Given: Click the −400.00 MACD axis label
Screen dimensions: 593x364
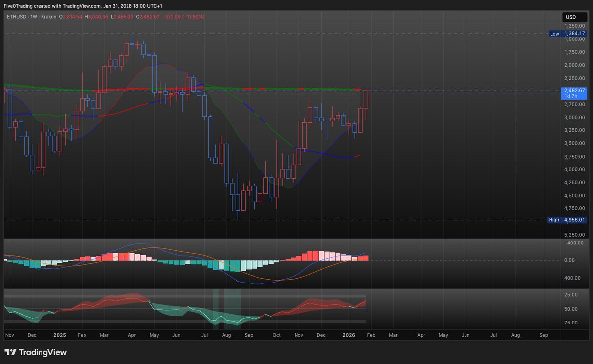Looking at the screenshot, I should point(574,243).
